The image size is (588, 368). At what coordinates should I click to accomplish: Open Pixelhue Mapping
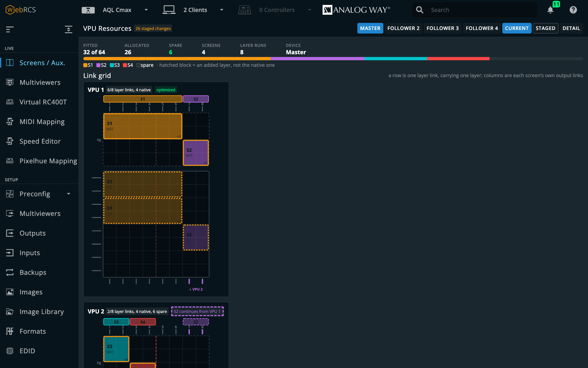[x=39, y=161]
